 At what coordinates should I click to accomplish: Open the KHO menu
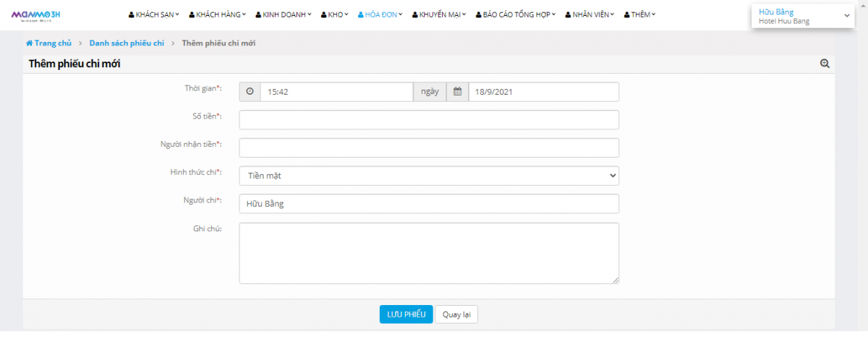pos(335,15)
